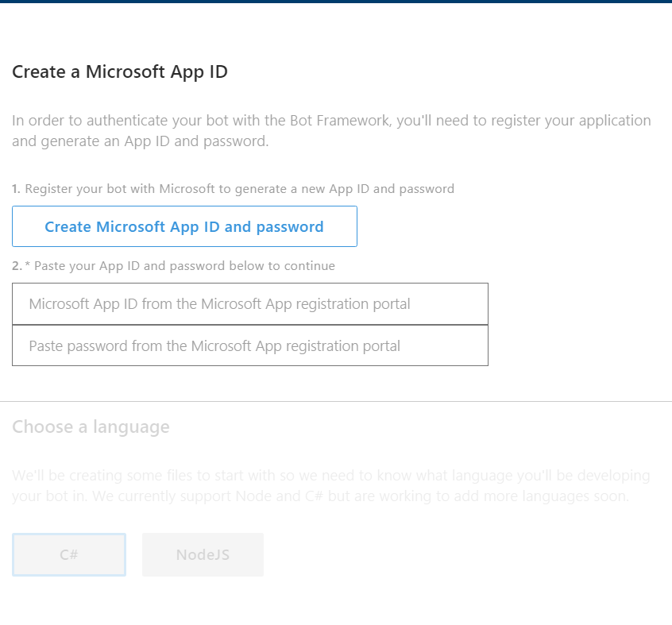672x625 pixels.
Task: Click the step number 2 label
Action: click(x=17, y=266)
